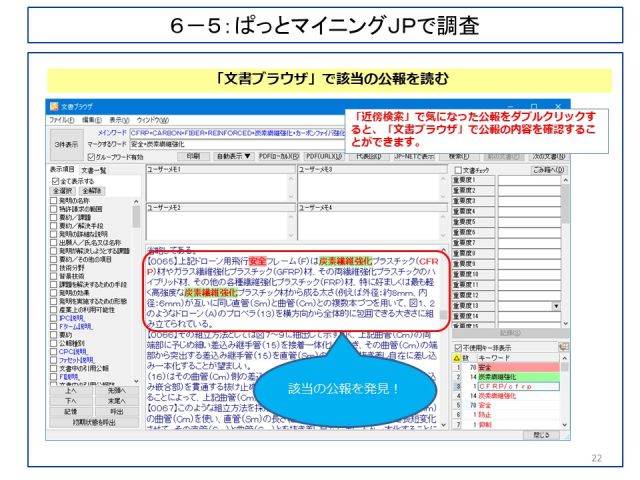Check the 特許請求の範囲 checkbox
The image size is (640, 480).
[53, 209]
